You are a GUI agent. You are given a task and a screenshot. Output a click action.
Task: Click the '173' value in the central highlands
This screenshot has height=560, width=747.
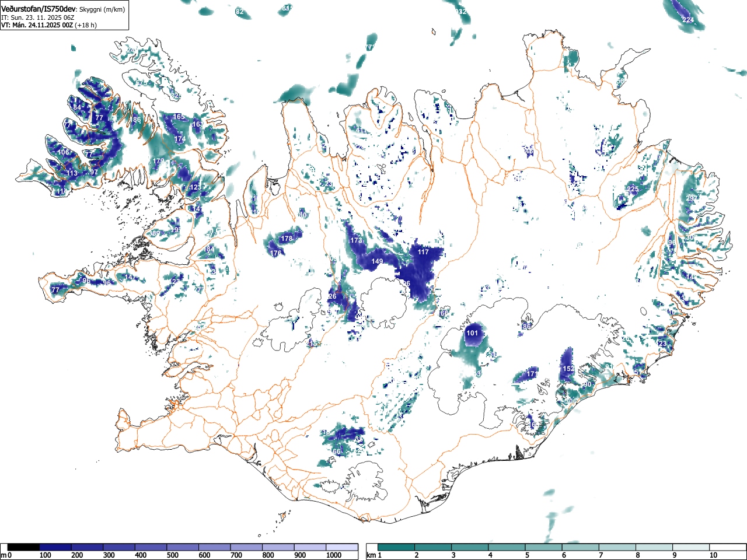pos(356,240)
